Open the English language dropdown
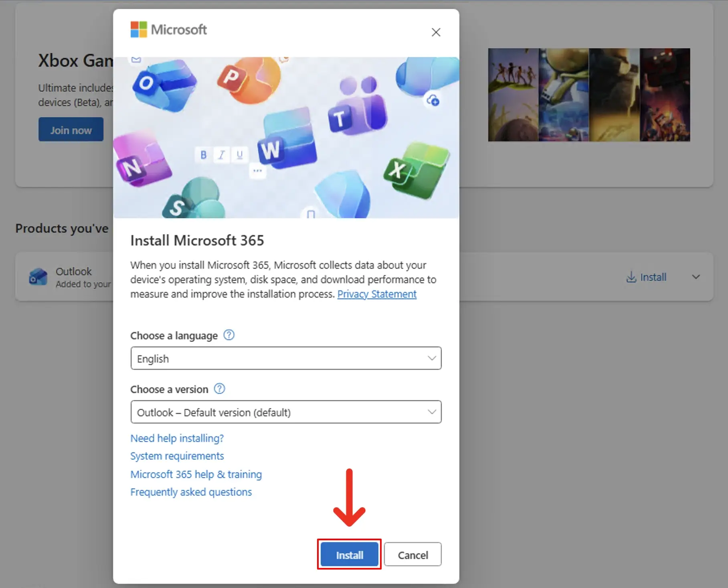 point(286,358)
